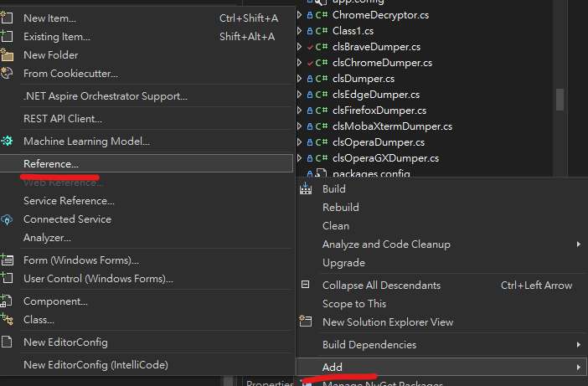The height and width of the screenshot is (386, 588).
Task: Click the Build icon in the context menu
Action: pos(306,188)
